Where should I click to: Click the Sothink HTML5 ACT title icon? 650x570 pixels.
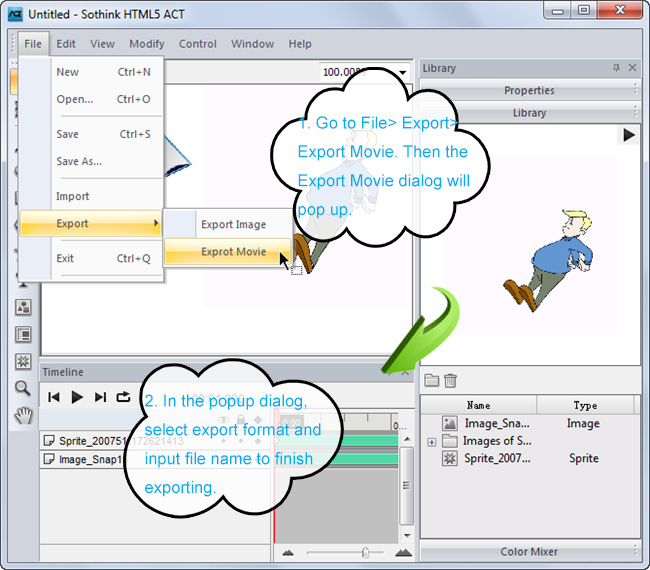pos(15,15)
